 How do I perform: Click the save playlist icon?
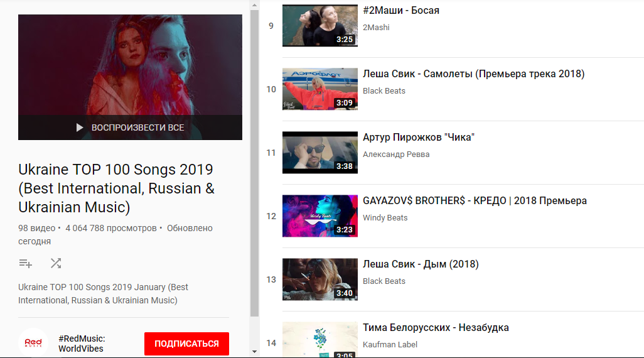point(26,263)
